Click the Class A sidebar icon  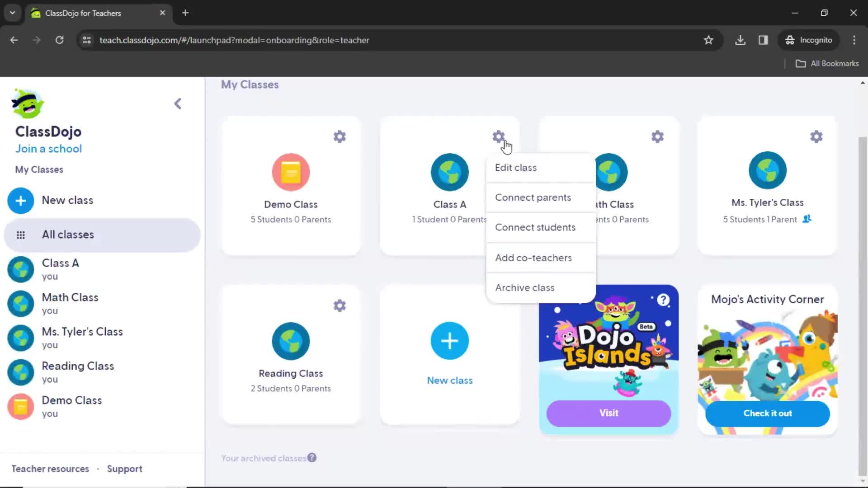click(x=20, y=269)
